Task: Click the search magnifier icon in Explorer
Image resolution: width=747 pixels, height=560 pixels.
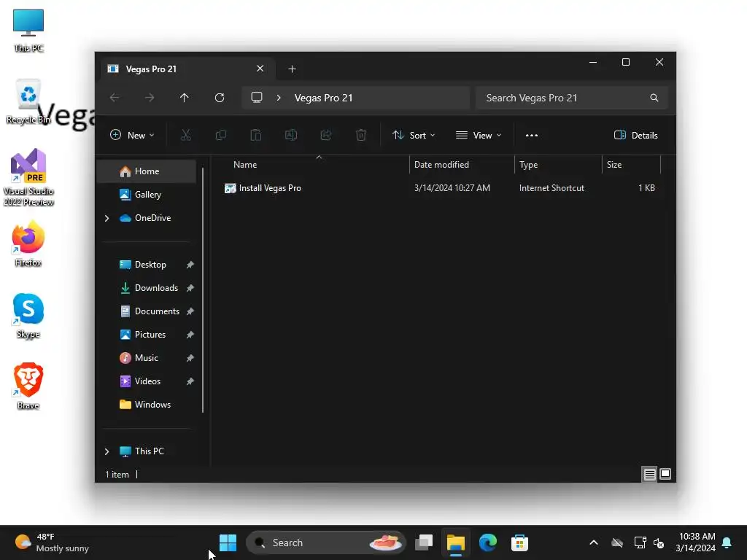Action: (x=654, y=98)
